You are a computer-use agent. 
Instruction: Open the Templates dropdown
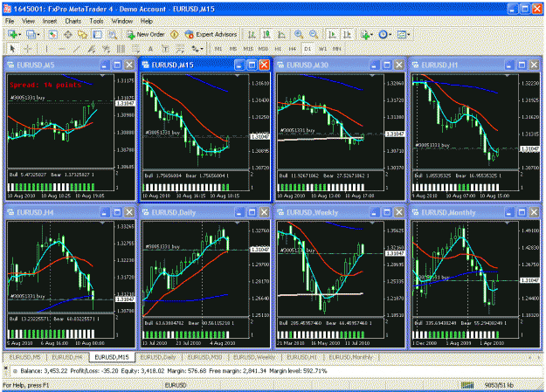coord(404,34)
